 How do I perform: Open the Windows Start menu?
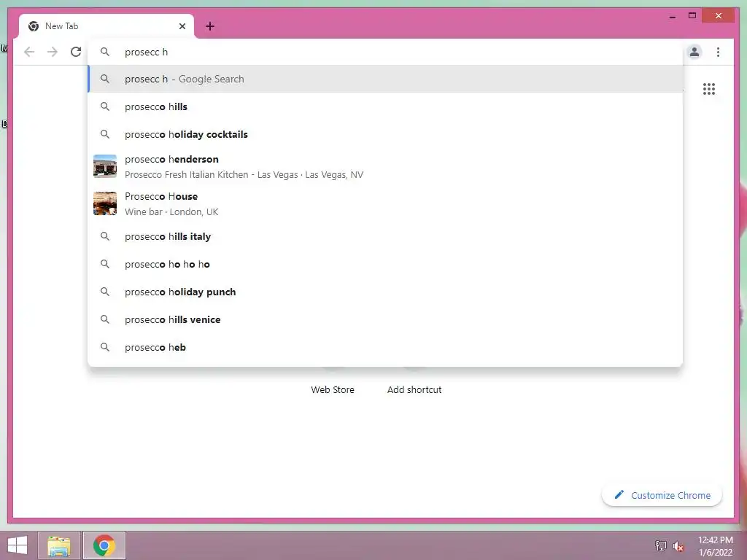[x=18, y=545]
